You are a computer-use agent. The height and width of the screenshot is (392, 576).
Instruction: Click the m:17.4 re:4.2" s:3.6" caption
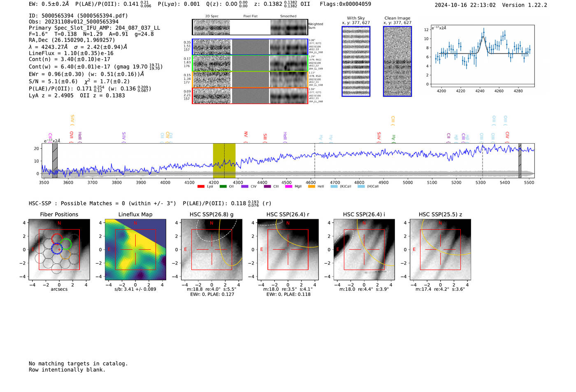tap(440, 289)
